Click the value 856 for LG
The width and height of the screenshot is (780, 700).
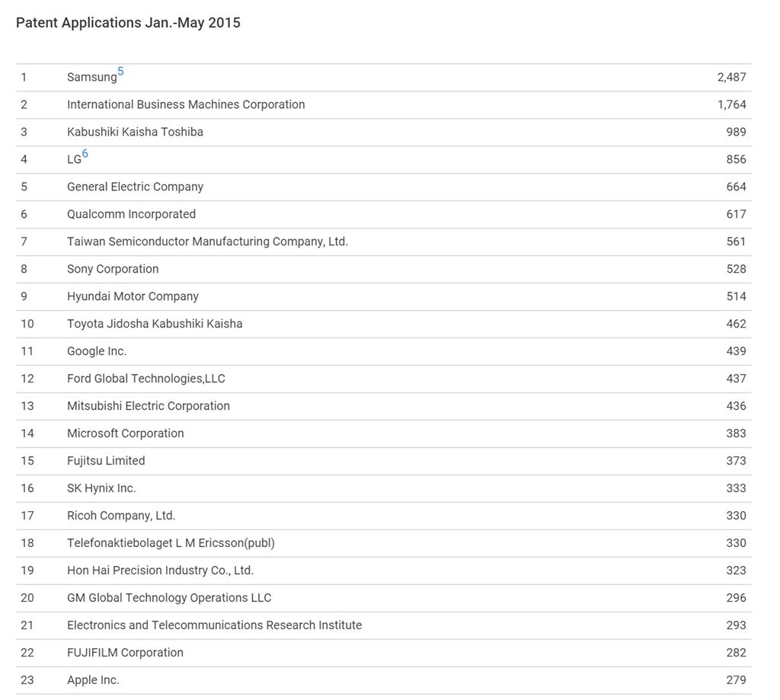737,159
